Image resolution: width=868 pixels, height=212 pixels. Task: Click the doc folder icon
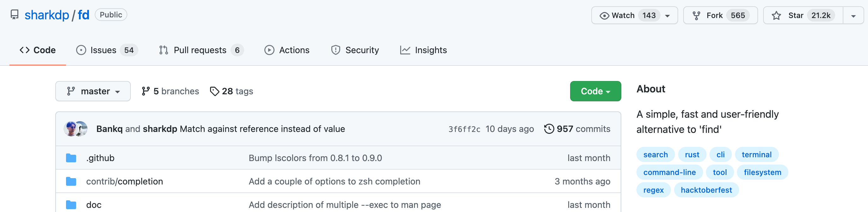71,205
